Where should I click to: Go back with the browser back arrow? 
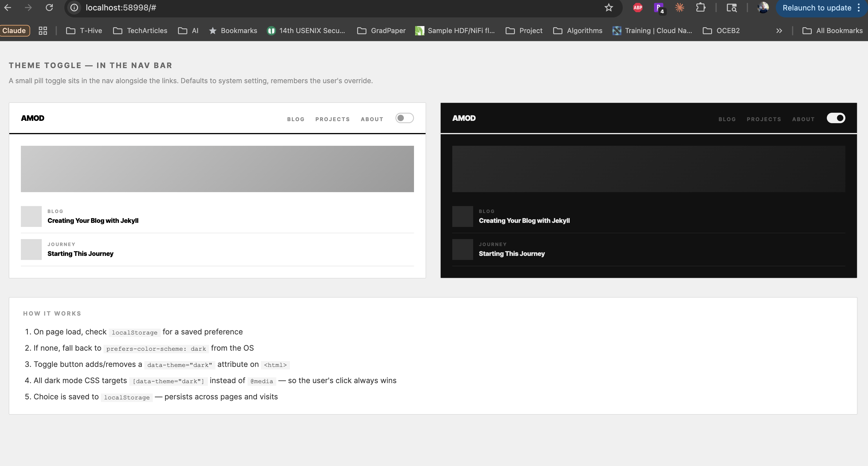(x=8, y=8)
